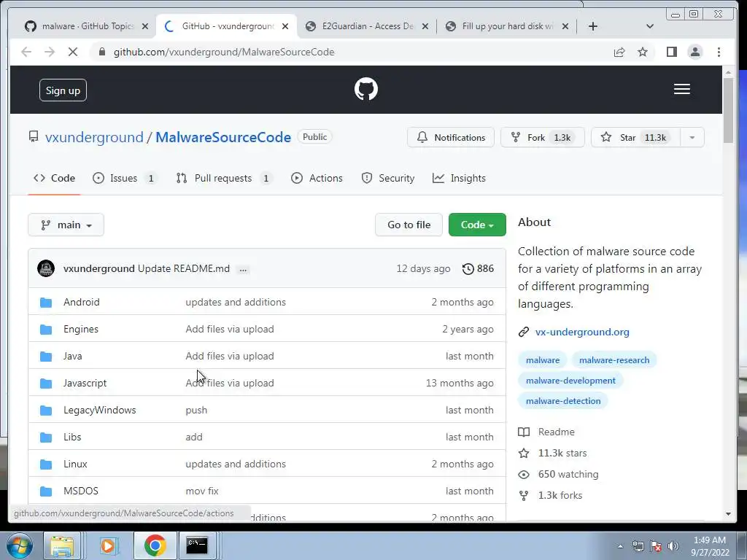The image size is (747, 560).
Task: Switch to the Code tab
Action: tap(54, 178)
